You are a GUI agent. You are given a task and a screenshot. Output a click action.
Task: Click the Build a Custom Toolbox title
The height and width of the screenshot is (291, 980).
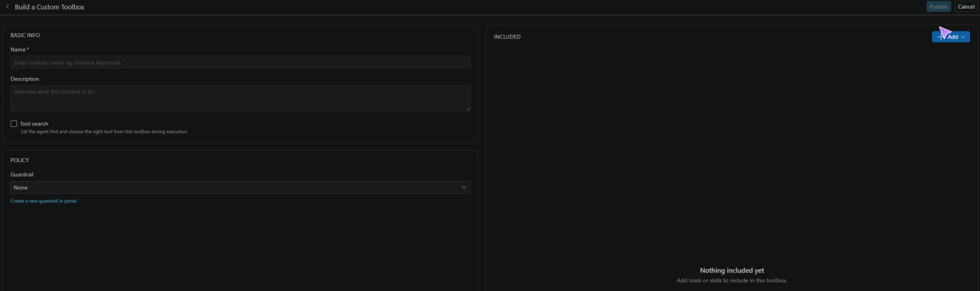coord(50,7)
